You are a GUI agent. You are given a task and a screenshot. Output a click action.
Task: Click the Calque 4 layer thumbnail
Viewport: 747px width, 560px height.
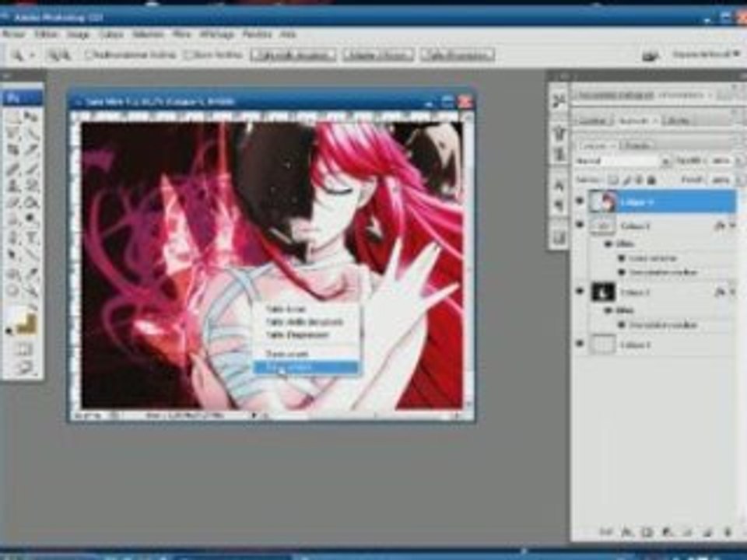(602, 202)
